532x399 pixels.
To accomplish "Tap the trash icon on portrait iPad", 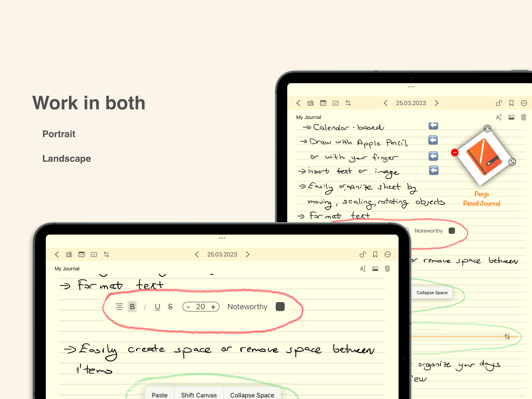I will coord(524,117).
